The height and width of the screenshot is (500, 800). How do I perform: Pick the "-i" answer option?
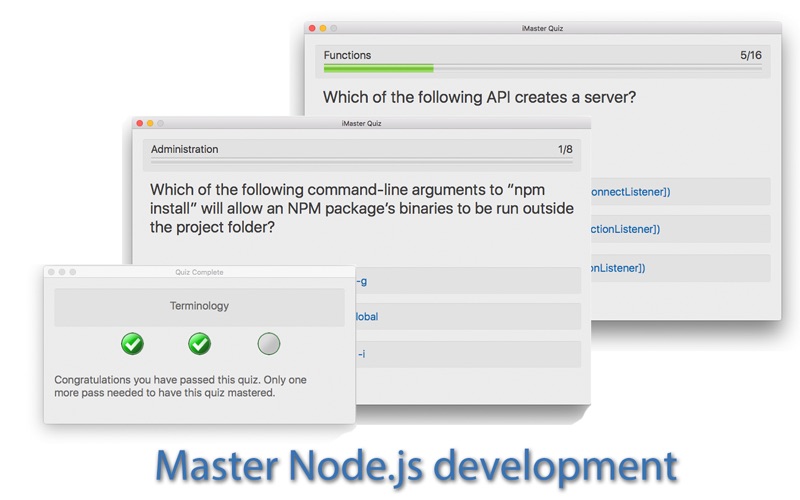(x=468, y=354)
